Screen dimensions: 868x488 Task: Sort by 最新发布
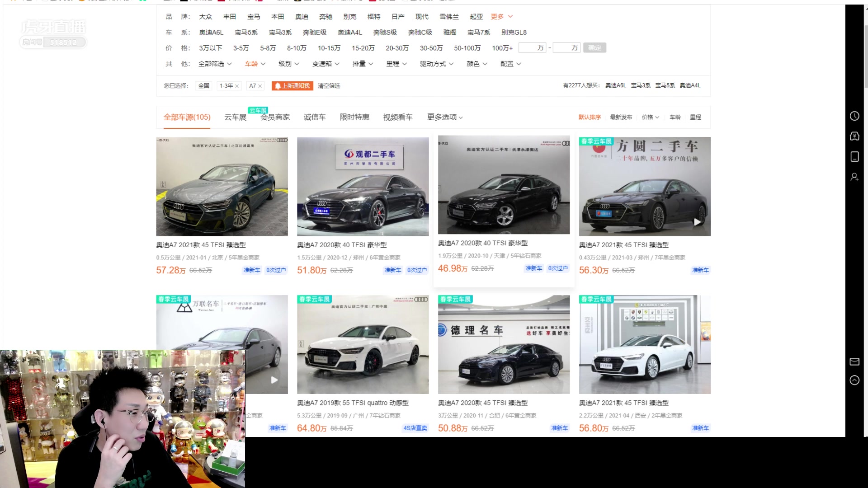[x=621, y=117]
